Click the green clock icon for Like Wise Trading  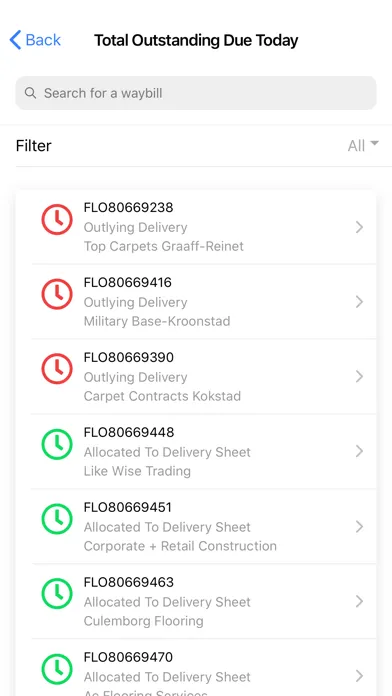click(x=57, y=444)
